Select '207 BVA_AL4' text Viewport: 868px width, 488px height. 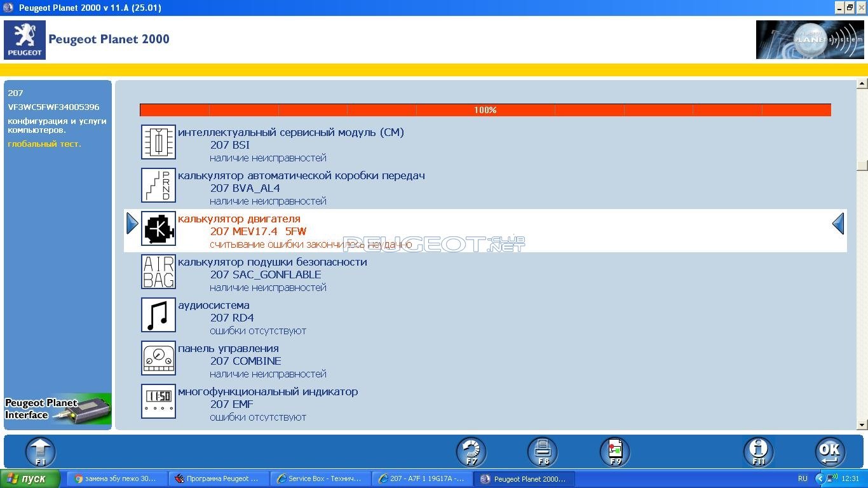click(x=245, y=189)
